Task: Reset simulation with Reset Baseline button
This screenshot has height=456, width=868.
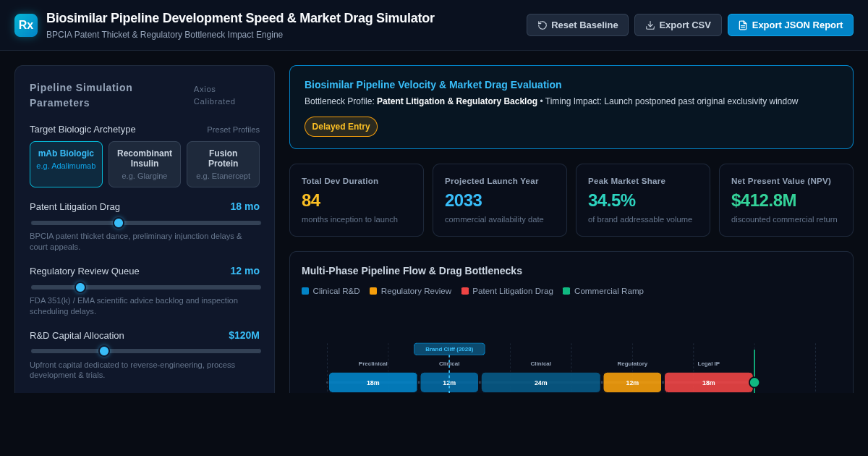Action: coord(577,25)
